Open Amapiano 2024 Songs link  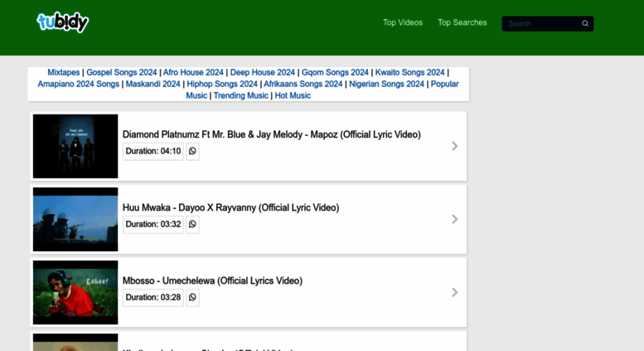coord(79,84)
